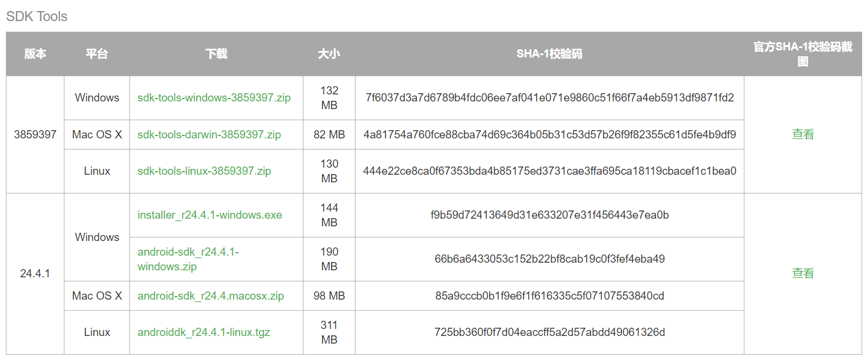Click the 平台 column header
The width and height of the screenshot is (868, 360).
(97, 54)
